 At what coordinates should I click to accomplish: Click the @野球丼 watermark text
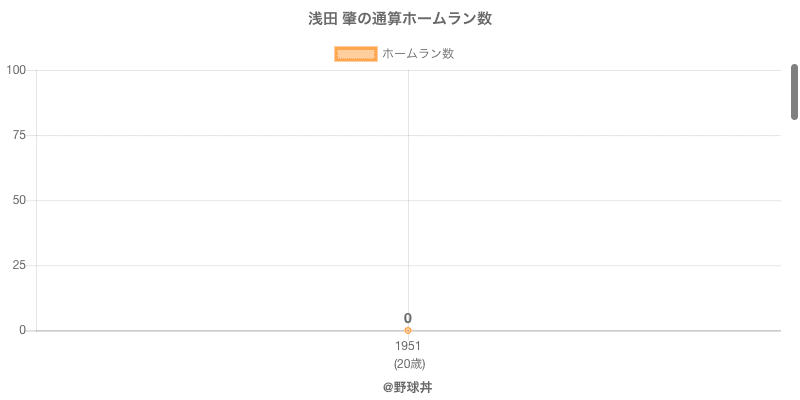(x=407, y=387)
